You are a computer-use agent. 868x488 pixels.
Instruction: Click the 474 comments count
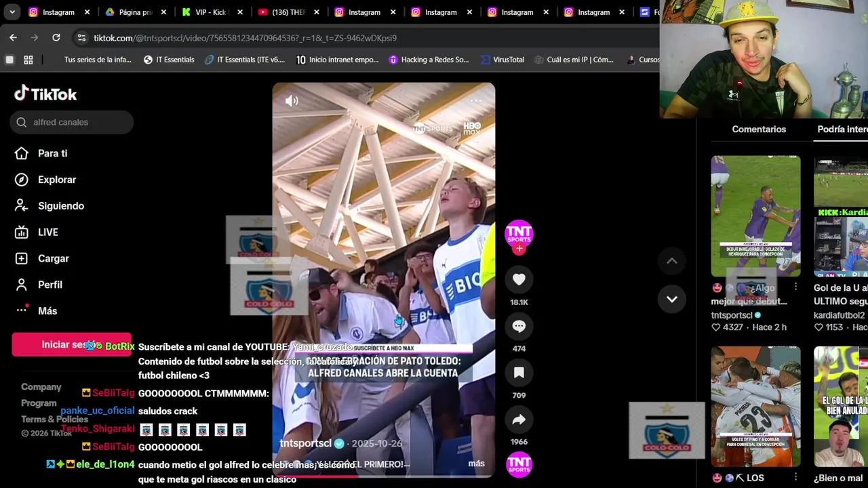click(x=519, y=348)
